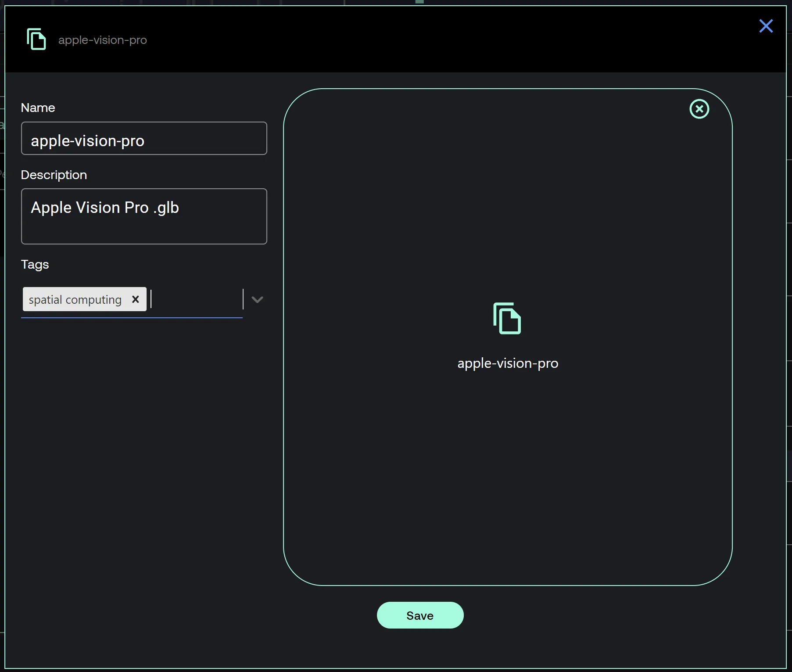Screen dimensions: 792x672
Task: Click into the Description text area
Action: pos(144,216)
